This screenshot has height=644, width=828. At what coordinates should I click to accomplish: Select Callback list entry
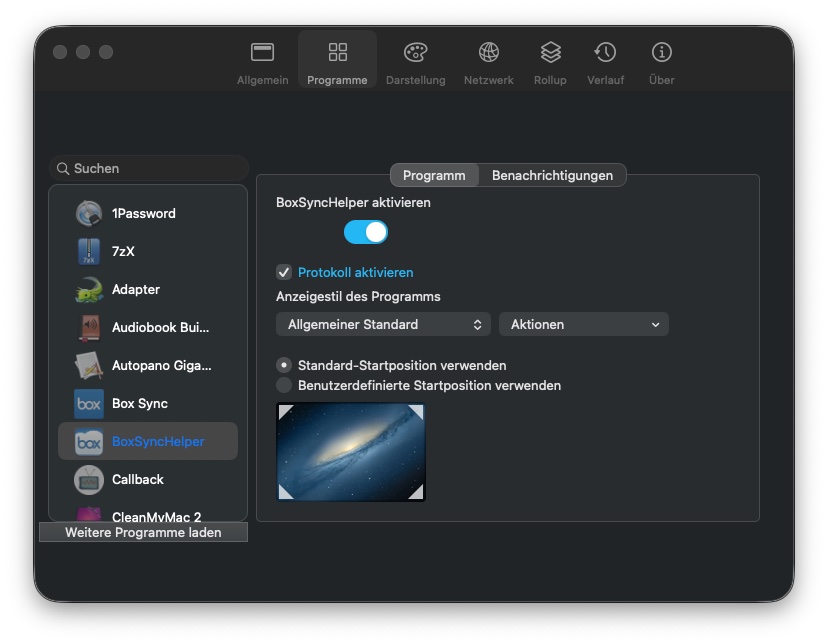click(x=148, y=479)
